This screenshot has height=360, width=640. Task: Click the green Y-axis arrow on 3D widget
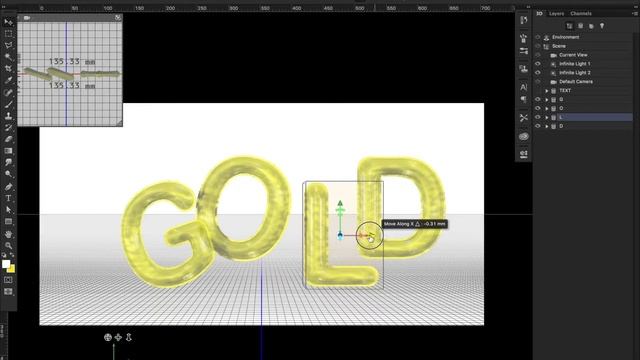click(340, 203)
